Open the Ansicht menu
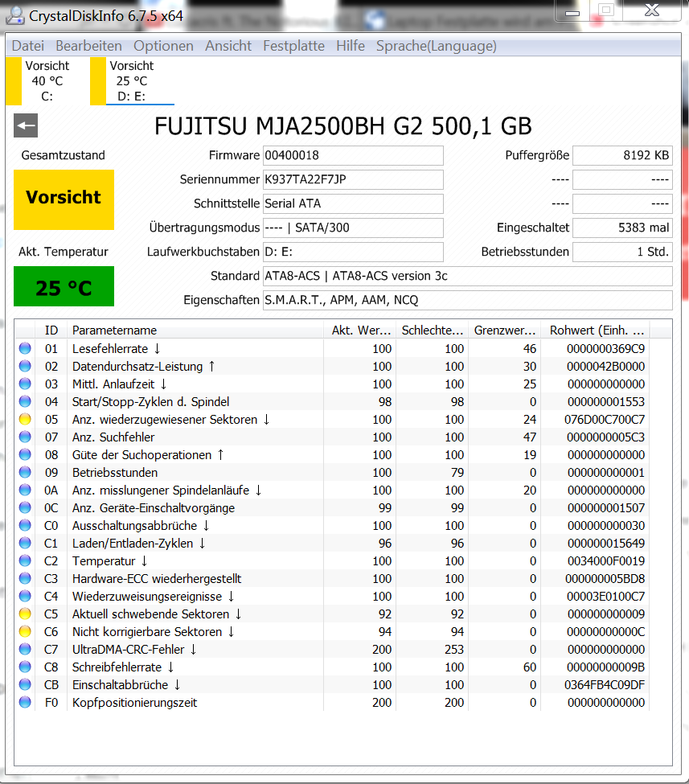 point(228,46)
